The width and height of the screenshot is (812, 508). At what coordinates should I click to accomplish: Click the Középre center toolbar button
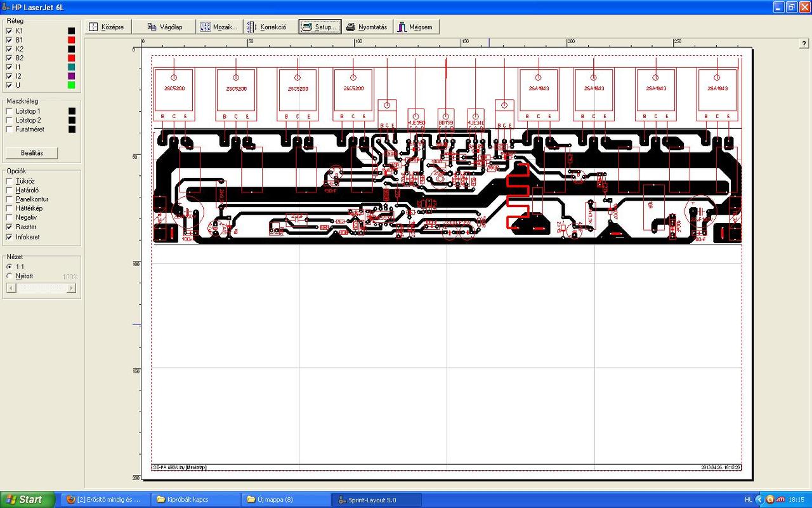pyautogui.click(x=108, y=27)
